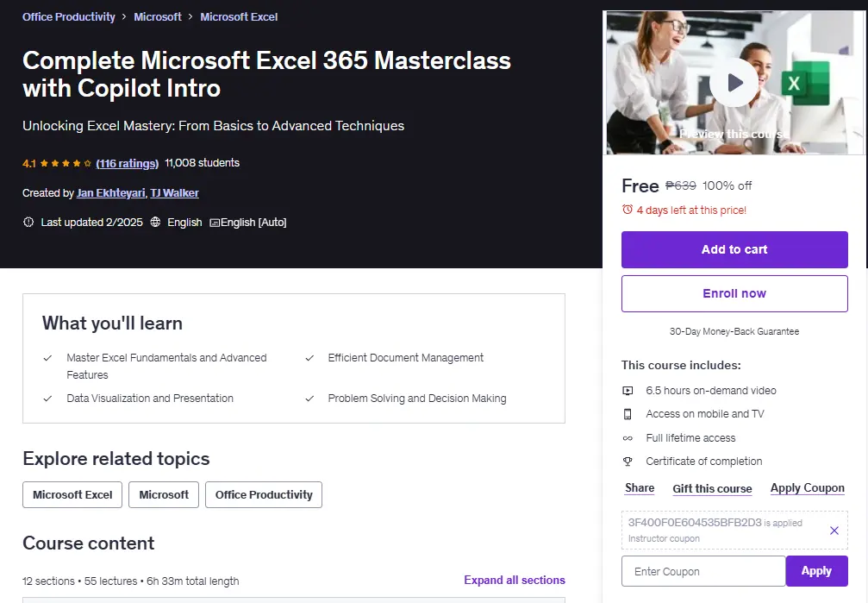Click Apply Coupon link
This screenshot has height=603, width=868.
pos(807,488)
